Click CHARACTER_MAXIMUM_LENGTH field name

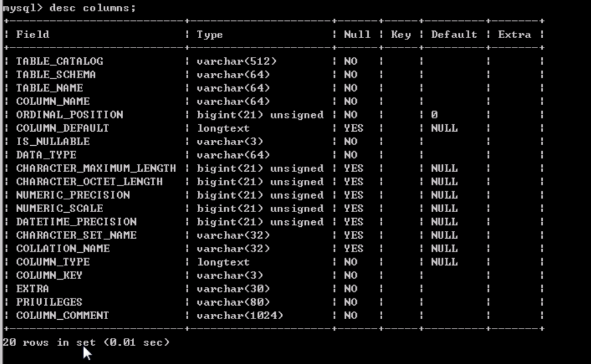pyautogui.click(x=96, y=169)
